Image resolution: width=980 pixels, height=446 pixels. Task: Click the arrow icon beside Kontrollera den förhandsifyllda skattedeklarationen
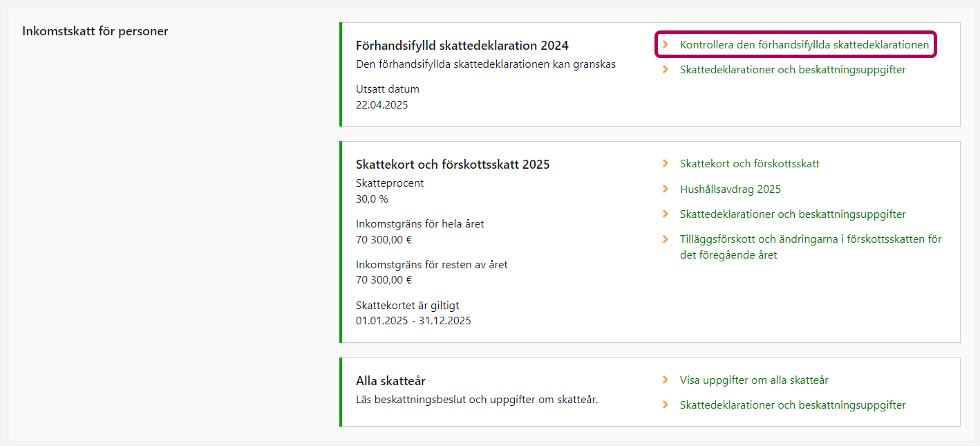(666, 44)
